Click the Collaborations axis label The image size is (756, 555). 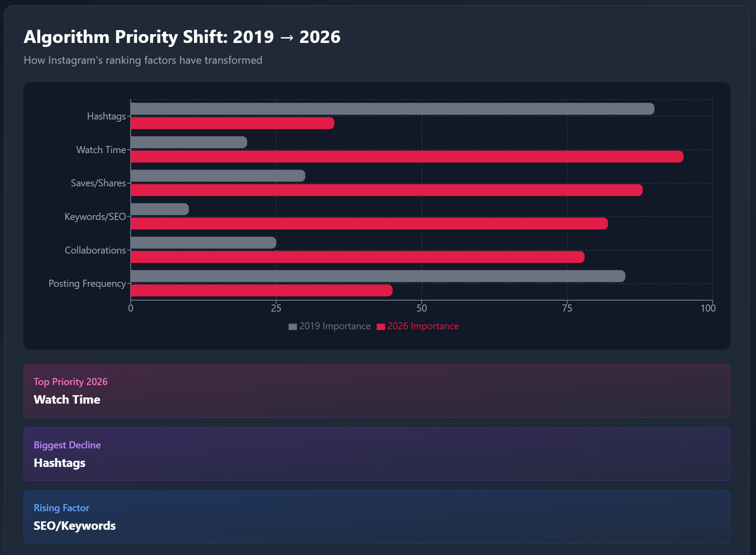95,250
